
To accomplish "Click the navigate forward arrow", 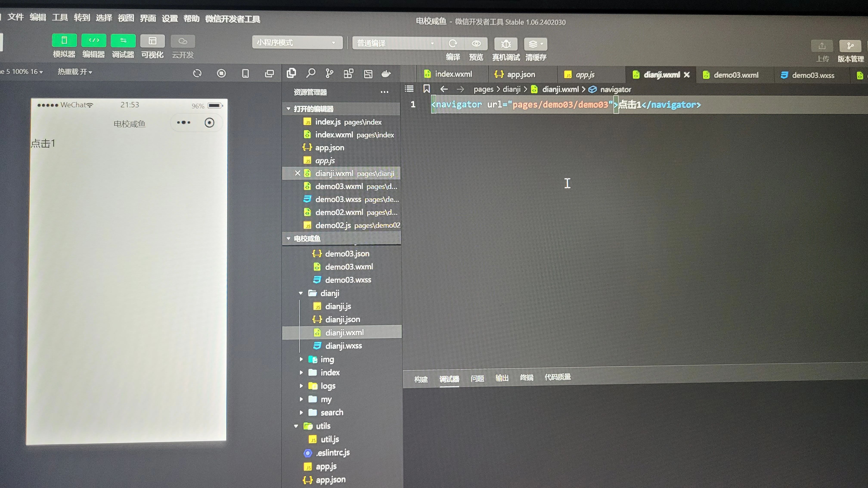I will [460, 89].
